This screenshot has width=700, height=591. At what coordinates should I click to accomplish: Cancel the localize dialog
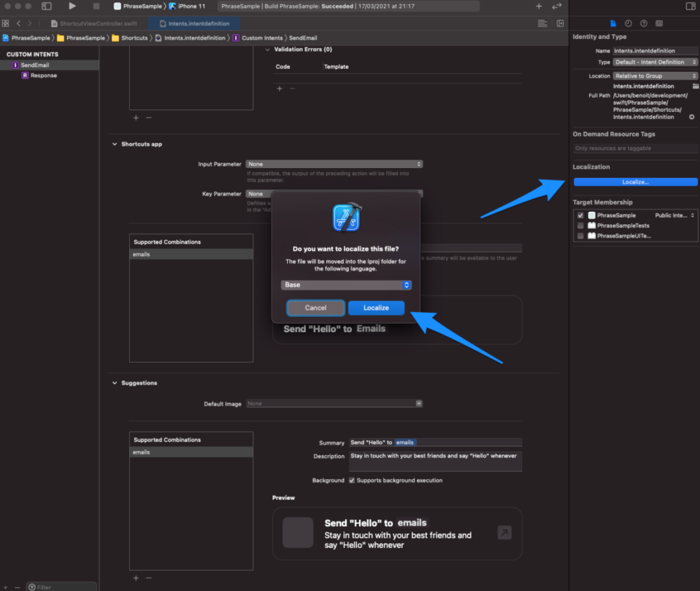point(316,307)
